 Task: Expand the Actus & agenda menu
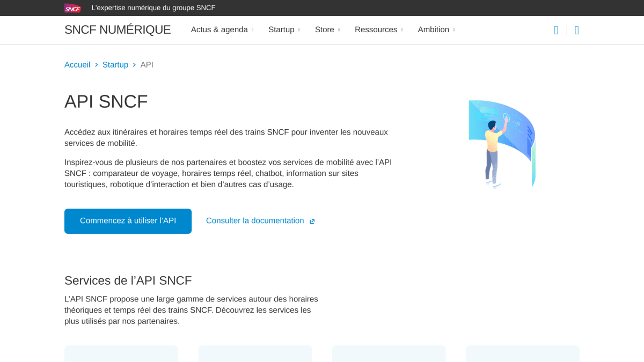222,30
